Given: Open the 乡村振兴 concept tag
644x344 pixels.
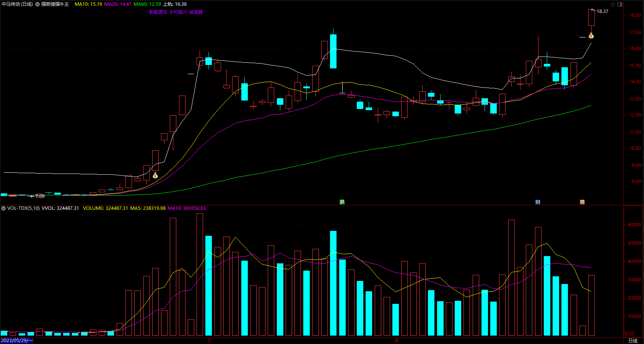Looking at the screenshot, I should tap(178, 12).
